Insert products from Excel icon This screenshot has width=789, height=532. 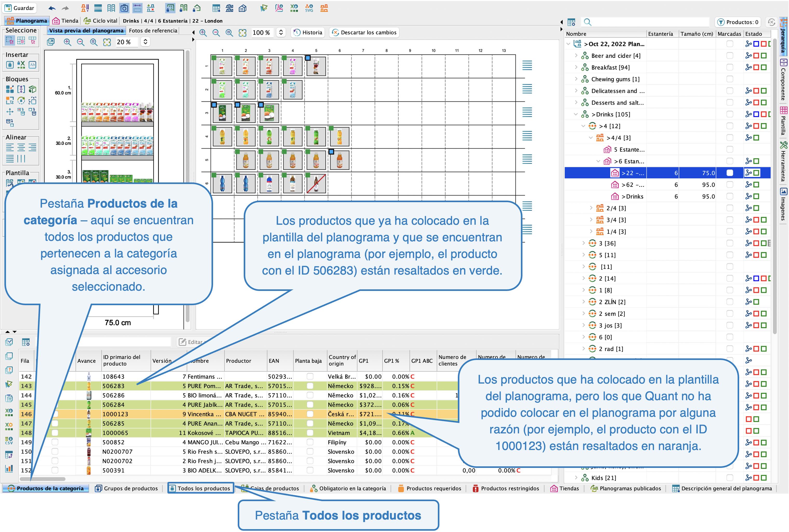tap(21, 64)
